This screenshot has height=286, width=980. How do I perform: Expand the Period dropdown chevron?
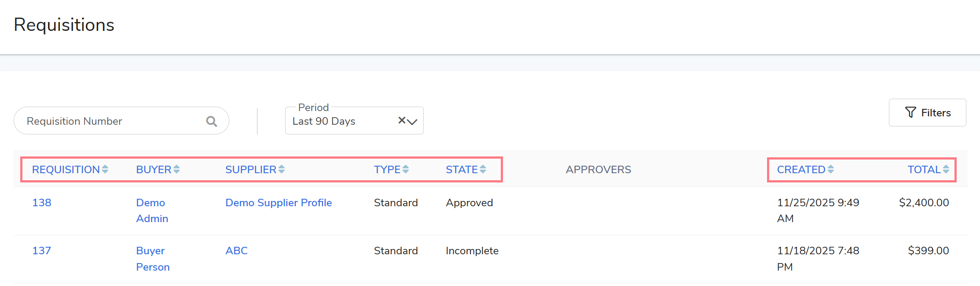click(412, 122)
